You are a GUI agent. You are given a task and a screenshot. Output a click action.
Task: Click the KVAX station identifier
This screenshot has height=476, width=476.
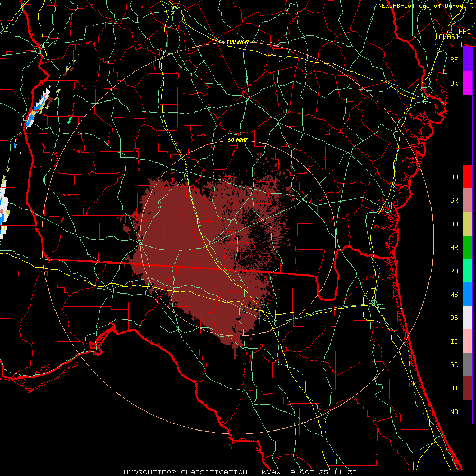point(272,472)
